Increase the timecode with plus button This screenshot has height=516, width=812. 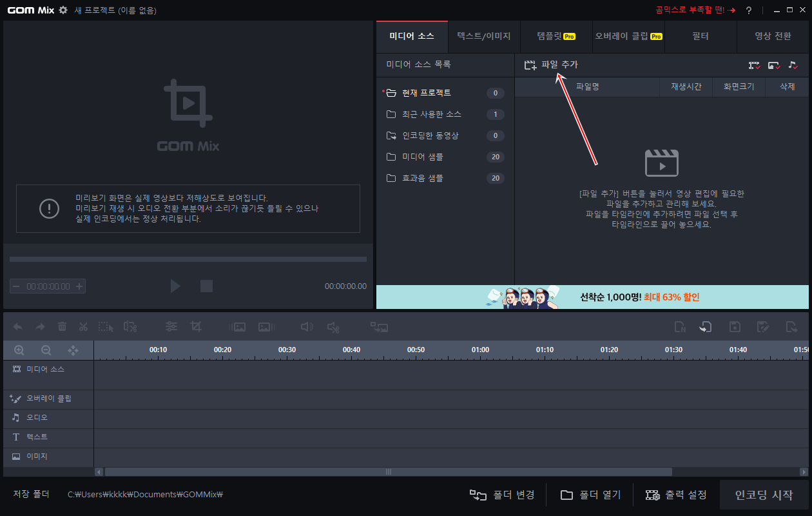pos(79,286)
